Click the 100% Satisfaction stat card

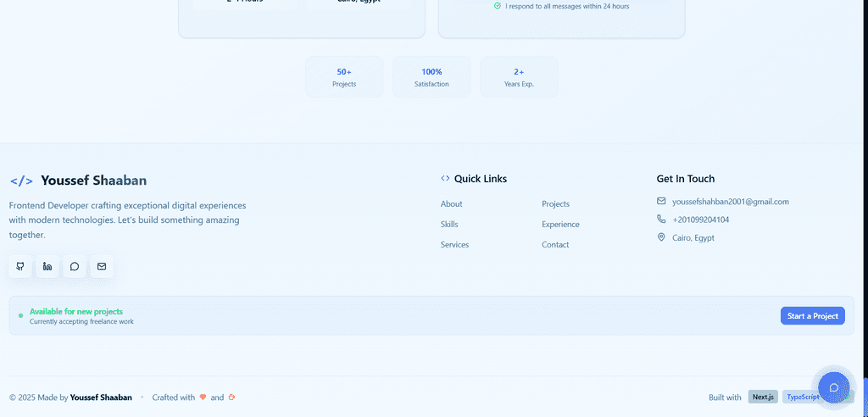(x=431, y=77)
